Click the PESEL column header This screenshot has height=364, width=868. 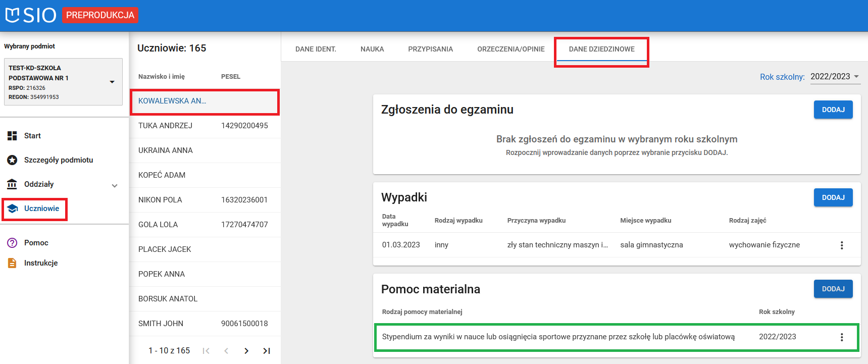click(231, 77)
